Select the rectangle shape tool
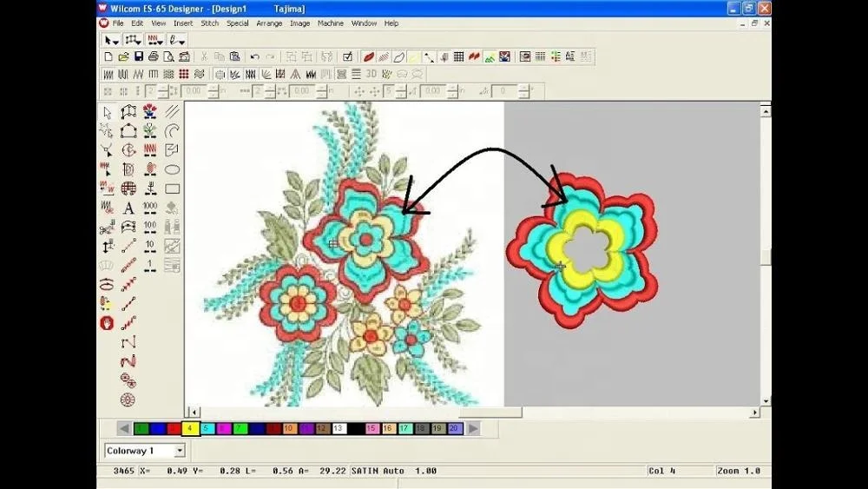 pos(172,188)
